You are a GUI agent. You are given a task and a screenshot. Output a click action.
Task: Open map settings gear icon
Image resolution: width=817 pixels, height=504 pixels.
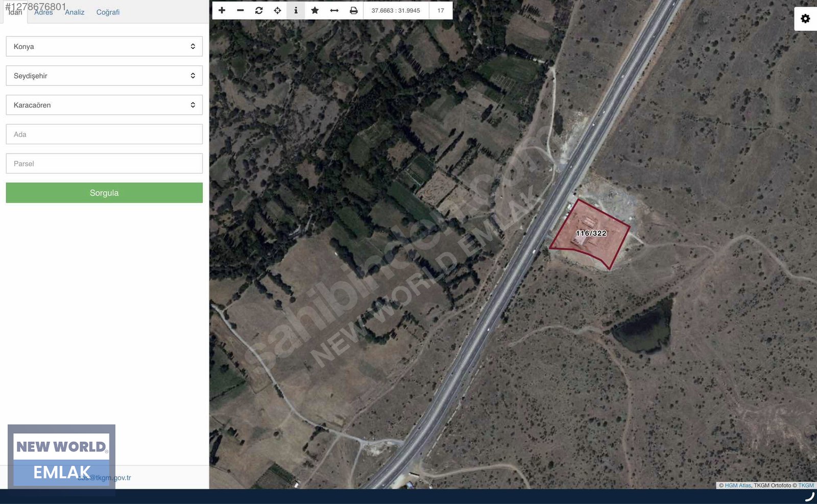click(x=805, y=19)
